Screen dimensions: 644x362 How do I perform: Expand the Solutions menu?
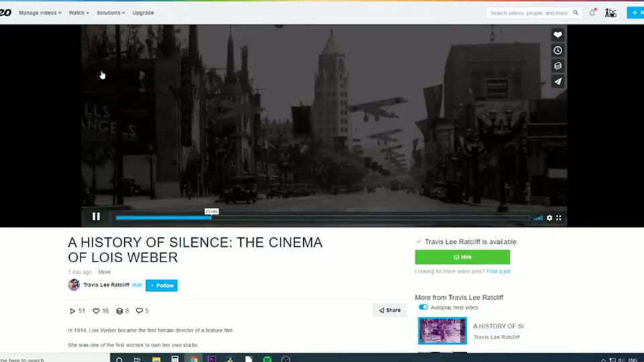click(111, 13)
